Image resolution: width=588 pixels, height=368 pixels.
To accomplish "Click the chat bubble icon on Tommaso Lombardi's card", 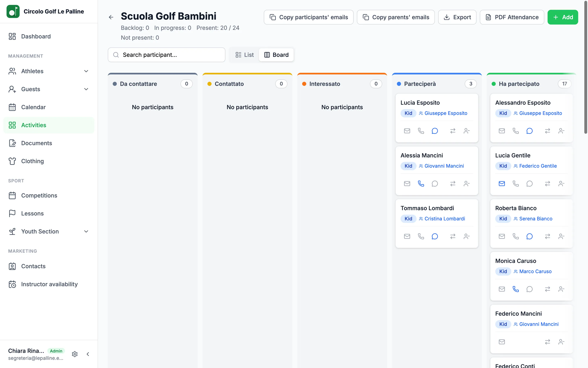I will 435,236.
